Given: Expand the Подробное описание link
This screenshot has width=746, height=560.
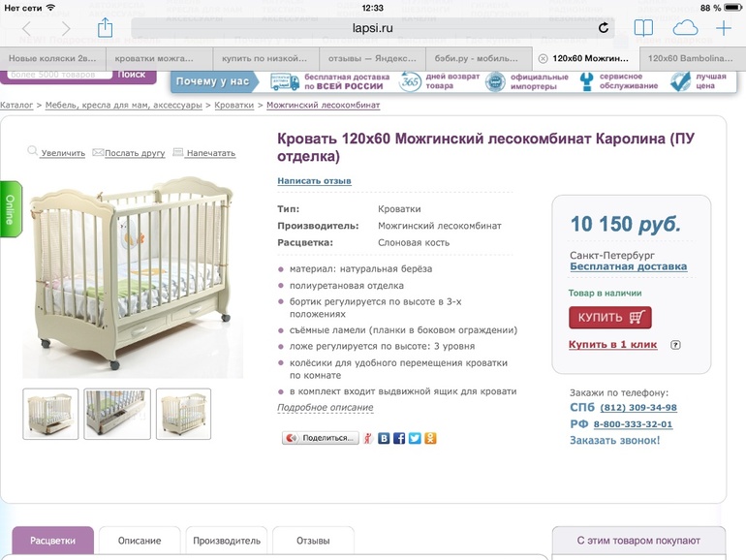Looking at the screenshot, I should pyautogui.click(x=325, y=408).
